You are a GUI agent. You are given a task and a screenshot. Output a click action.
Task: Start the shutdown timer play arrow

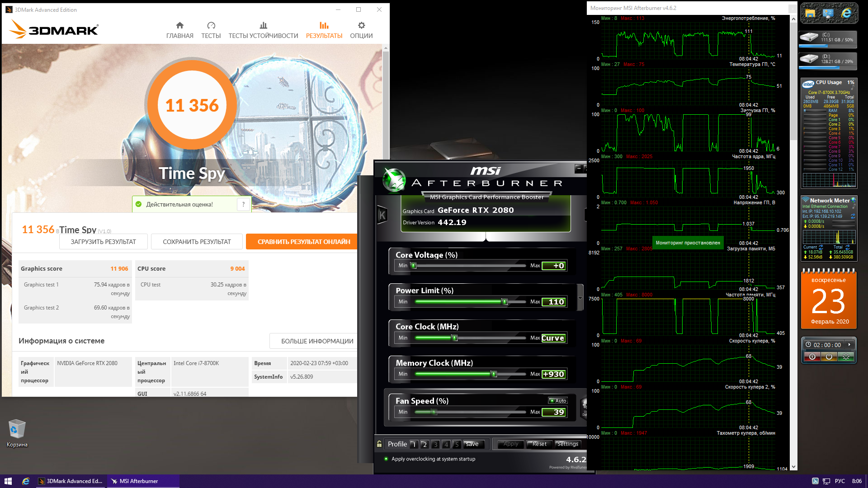849,345
